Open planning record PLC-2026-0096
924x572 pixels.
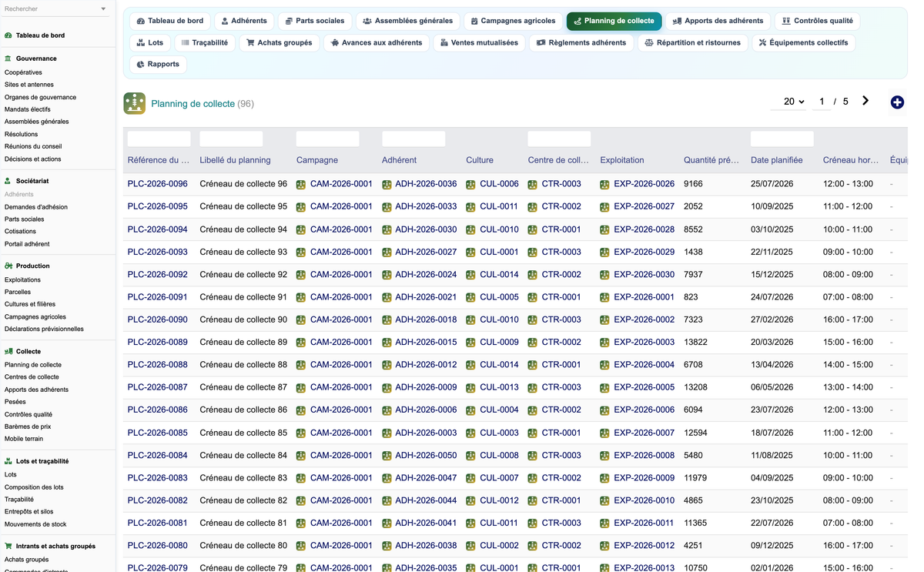pyautogui.click(x=158, y=184)
